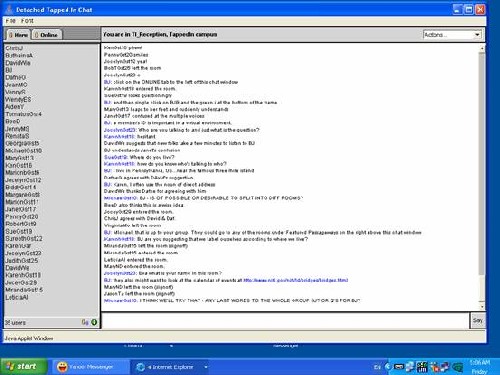This screenshot has height=375, width=500.
Task: Click the green go arrow under user list
Action: [x=94, y=322]
